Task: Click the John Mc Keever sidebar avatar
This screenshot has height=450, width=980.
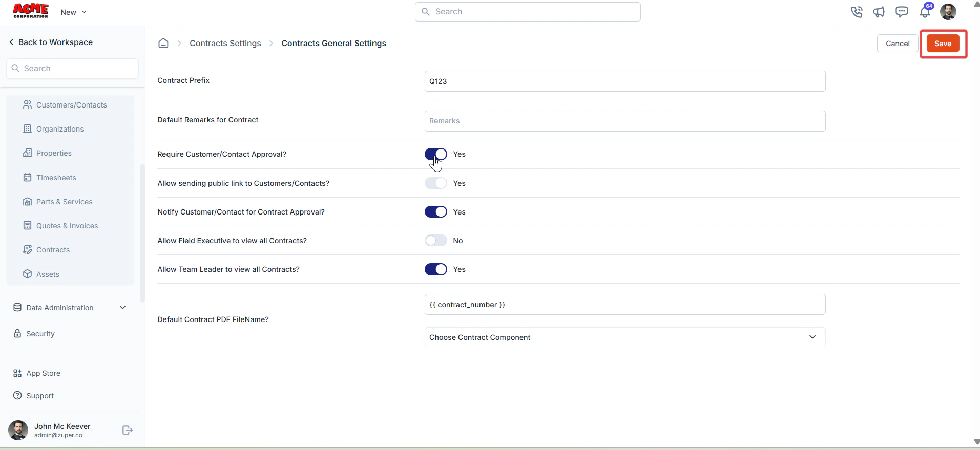Action: tap(18, 430)
